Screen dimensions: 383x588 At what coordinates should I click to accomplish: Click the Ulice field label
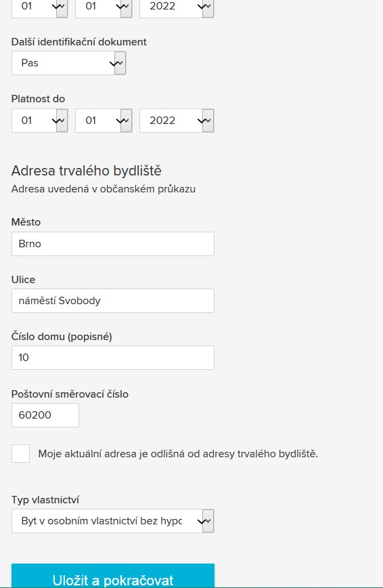point(23,279)
